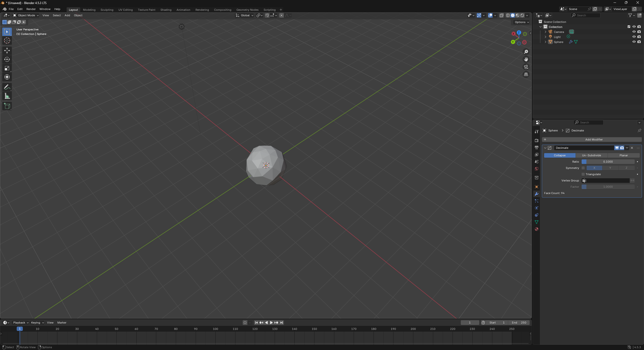Open the Object Mode dropdown

tap(26, 15)
